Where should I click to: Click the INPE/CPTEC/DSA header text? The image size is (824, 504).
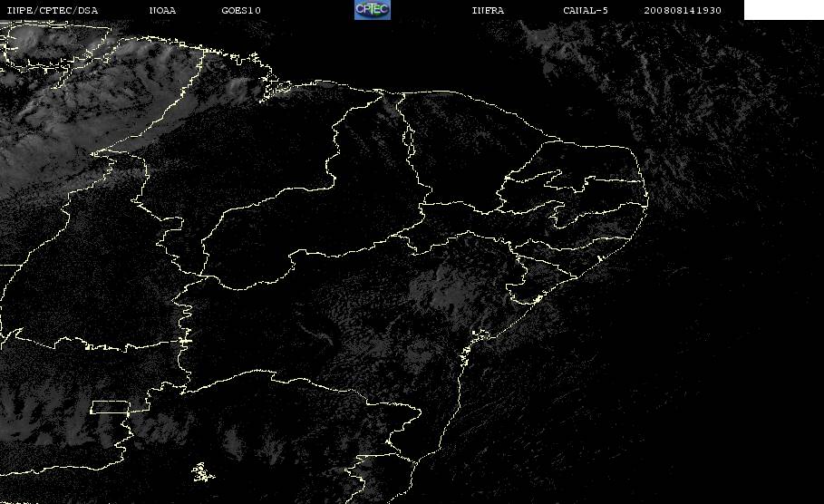[52, 11]
